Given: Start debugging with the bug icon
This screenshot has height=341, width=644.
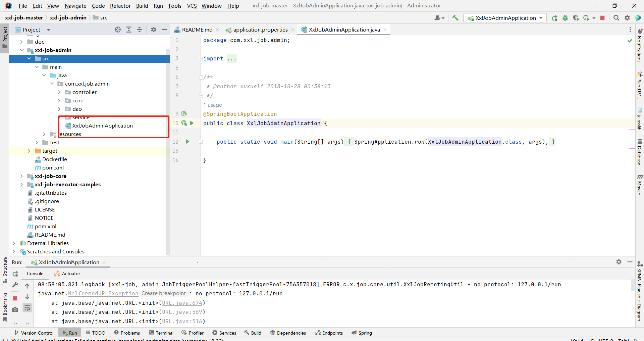Looking at the screenshot, I should point(566,18).
